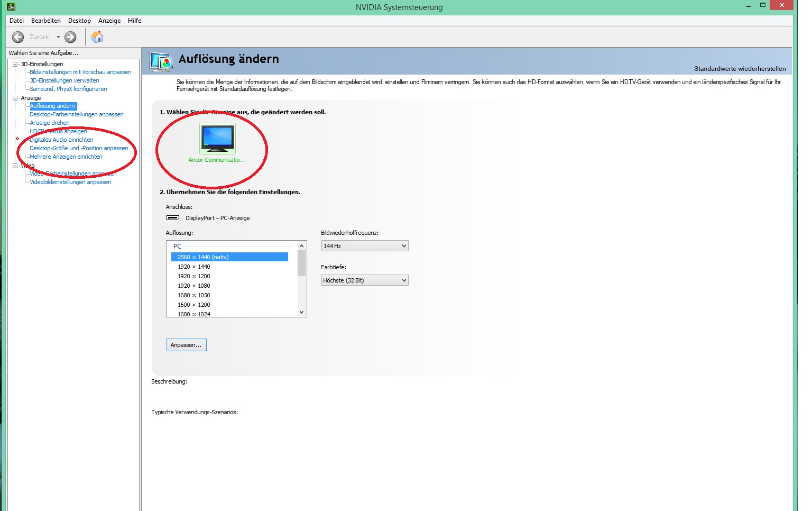Collapse the Anzeige tree node

point(15,98)
